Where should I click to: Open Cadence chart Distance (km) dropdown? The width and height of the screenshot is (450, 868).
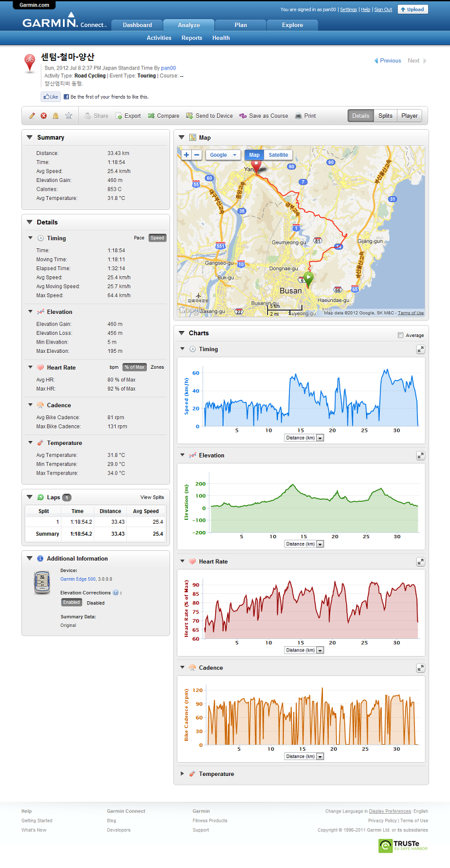tap(304, 756)
